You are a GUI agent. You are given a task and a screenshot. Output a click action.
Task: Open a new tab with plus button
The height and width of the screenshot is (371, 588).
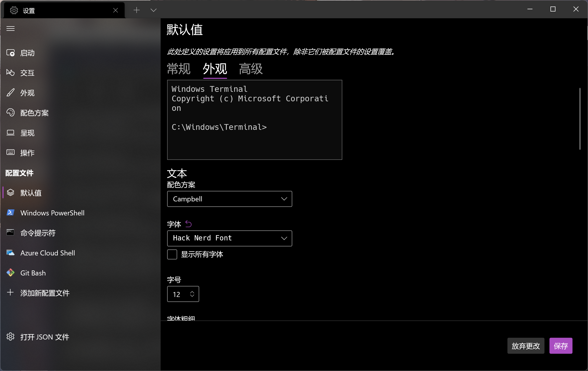(x=137, y=10)
